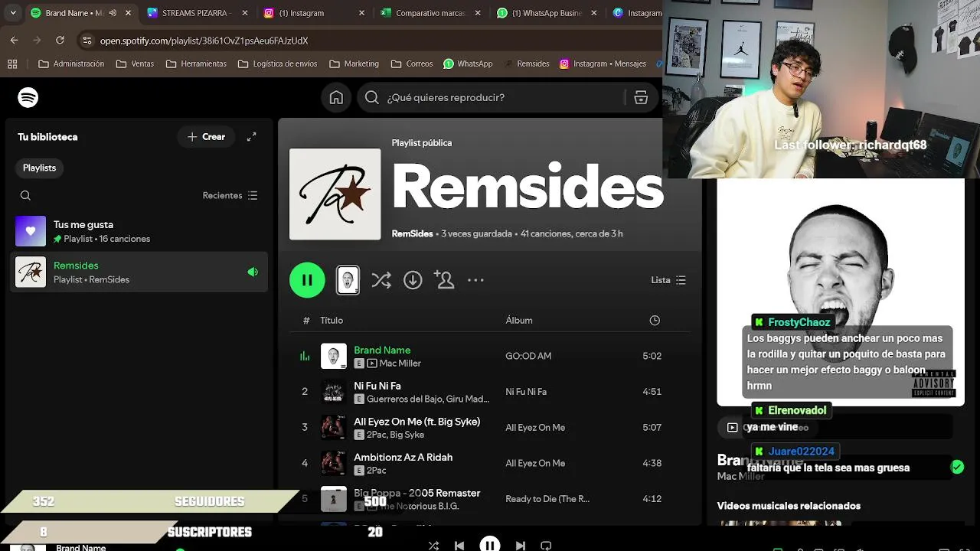Reload the Spotify page
This screenshot has height=551, width=980.
point(60,40)
